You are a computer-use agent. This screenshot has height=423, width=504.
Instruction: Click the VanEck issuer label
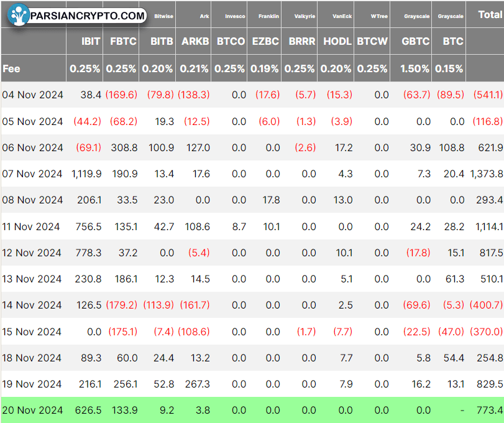[342, 16]
